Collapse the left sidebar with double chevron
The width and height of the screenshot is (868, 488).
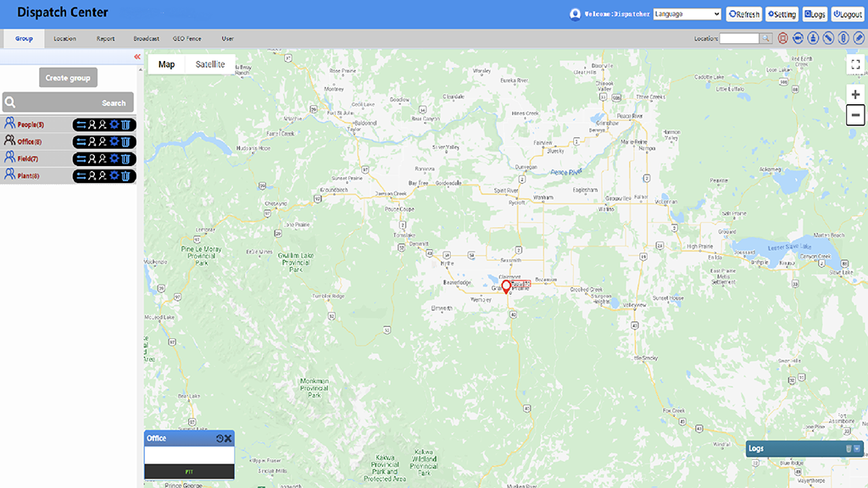point(137,57)
